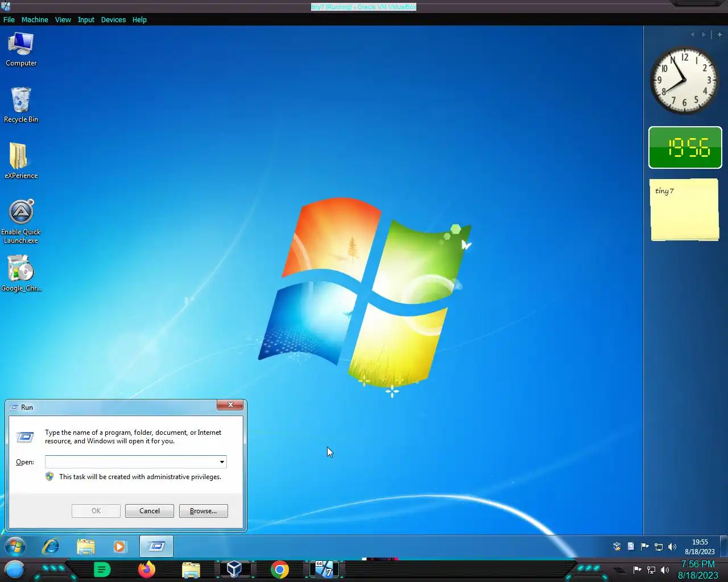Click guest Show Desktop strip
The image size is (728, 582).
pyautogui.click(x=724, y=547)
